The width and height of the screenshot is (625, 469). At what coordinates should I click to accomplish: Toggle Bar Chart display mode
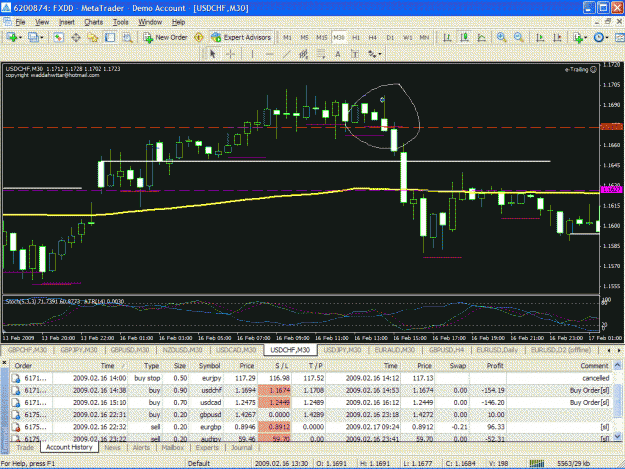[447, 37]
